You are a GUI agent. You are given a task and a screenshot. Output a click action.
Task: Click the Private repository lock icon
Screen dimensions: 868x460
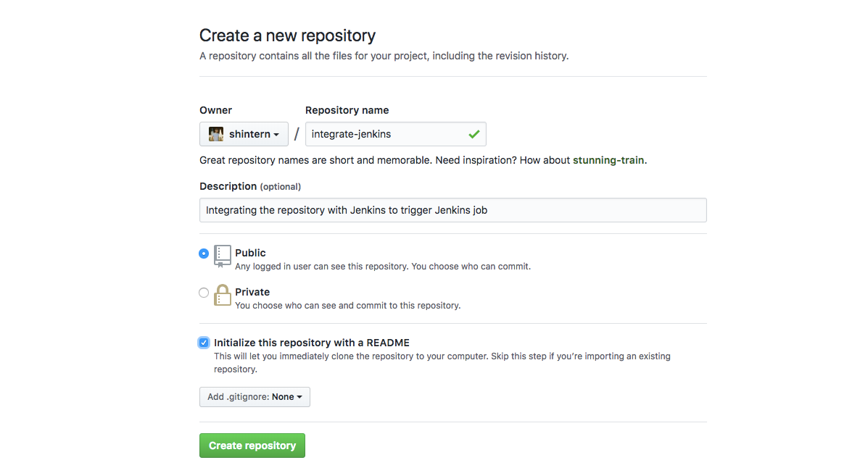pyautogui.click(x=222, y=296)
